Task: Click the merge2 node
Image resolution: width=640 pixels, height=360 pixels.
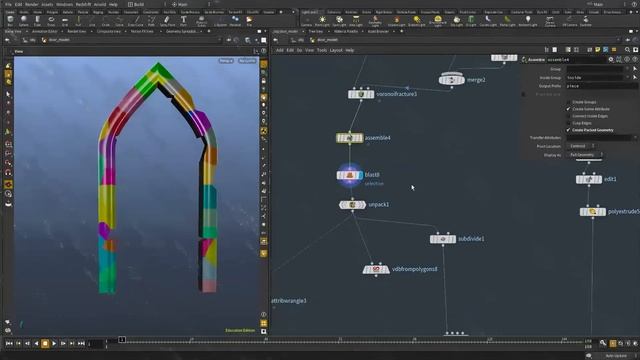Action: click(x=451, y=80)
